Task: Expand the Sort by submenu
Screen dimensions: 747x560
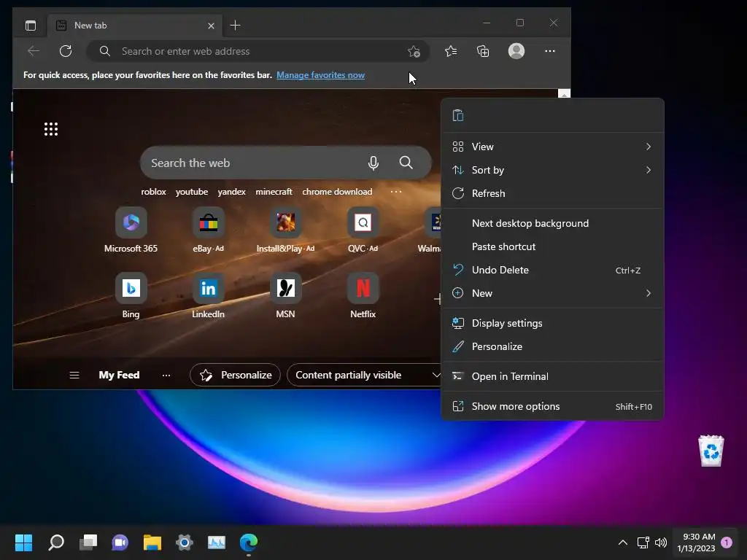Action: pyautogui.click(x=553, y=170)
